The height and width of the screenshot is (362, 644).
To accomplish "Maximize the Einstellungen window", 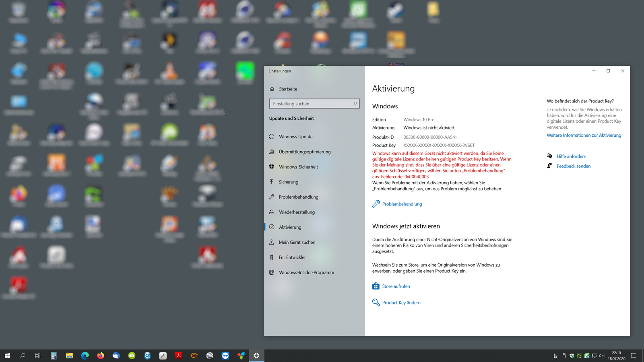I will tap(608, 71).
